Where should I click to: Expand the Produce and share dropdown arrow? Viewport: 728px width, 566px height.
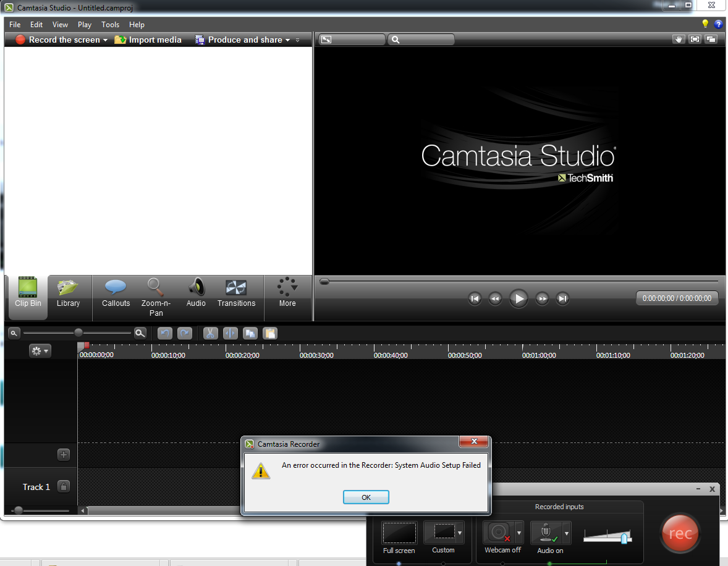tap(287, 40)
